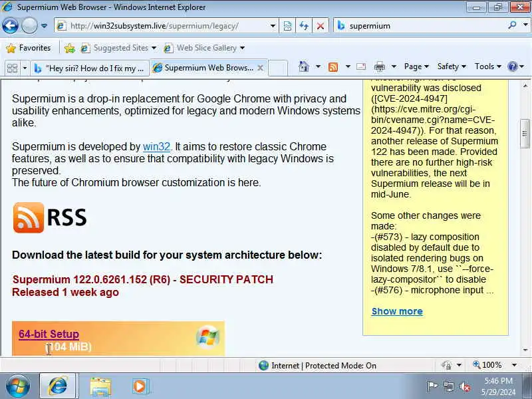Expand the feeds dropdown arrow
Viewport: 532px width, 399px height.
(348, 66)
